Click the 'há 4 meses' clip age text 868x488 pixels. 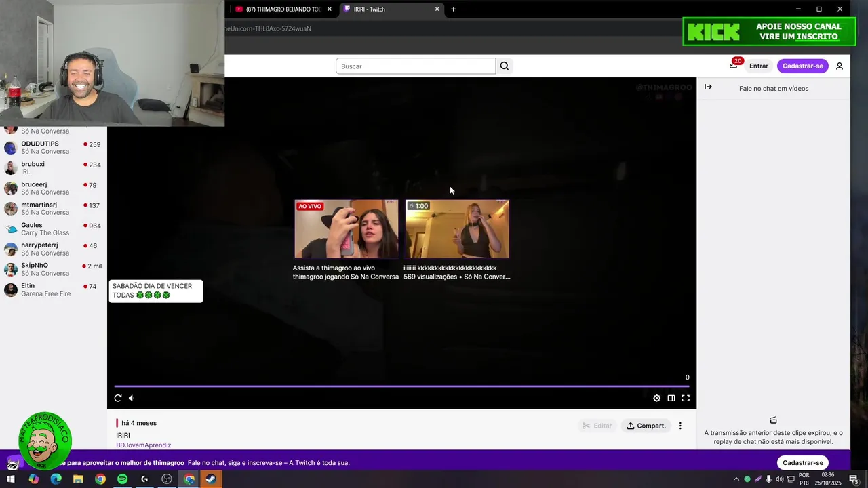click(139, 423)
